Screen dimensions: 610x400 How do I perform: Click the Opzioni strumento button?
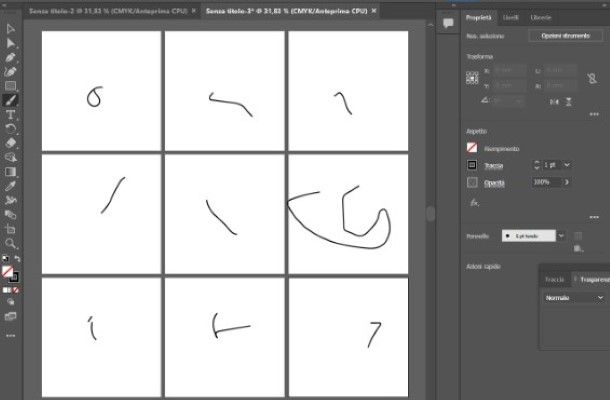pyautogui.click(x=565, y=36)
